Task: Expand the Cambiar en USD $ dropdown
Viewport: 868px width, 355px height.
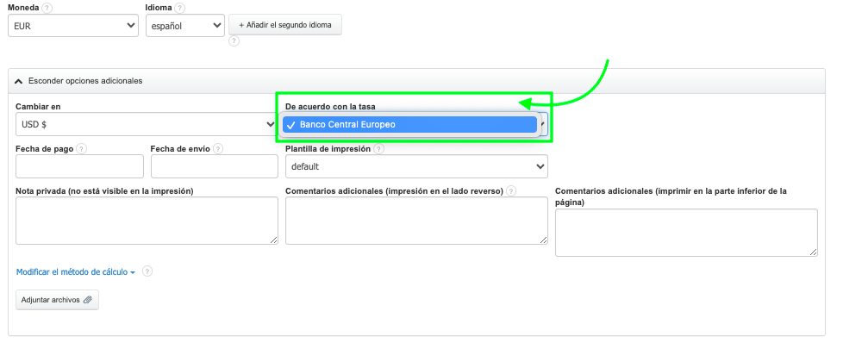Action: pyautogui.click(x=145, y=125)
